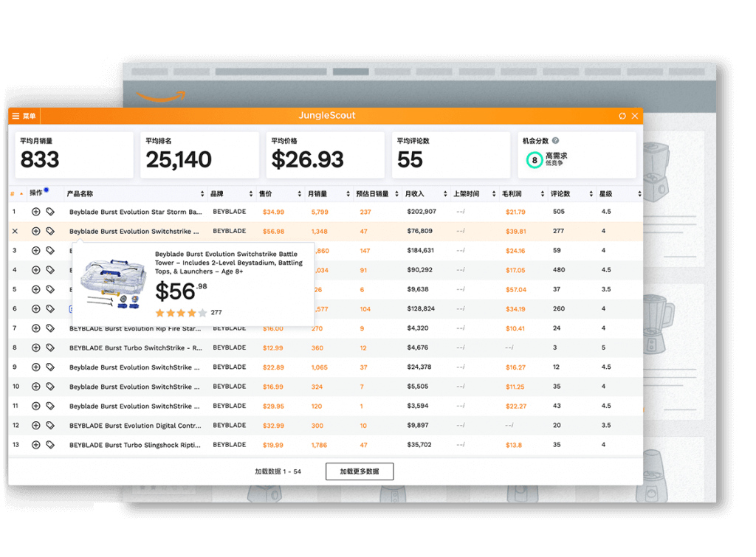The width and height of the screenshot is (756, 557).
Task: Click the 操作 column header
Action: (36, 193)
